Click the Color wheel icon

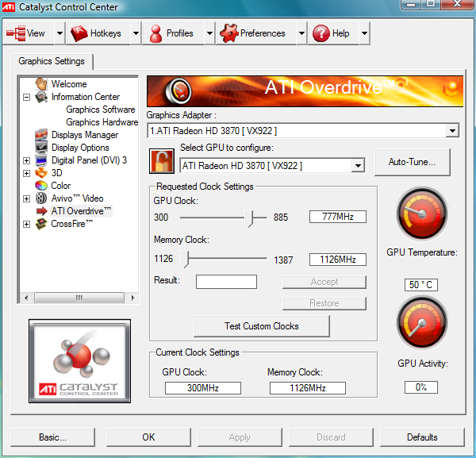pos(41,185)
